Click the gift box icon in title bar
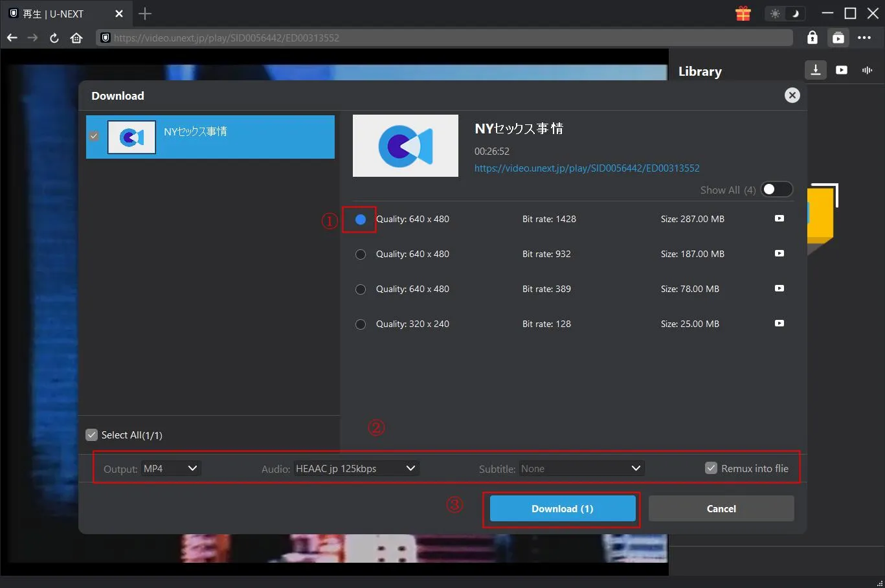This screenshot has width=885, height=588. click(x=743, y=14)
